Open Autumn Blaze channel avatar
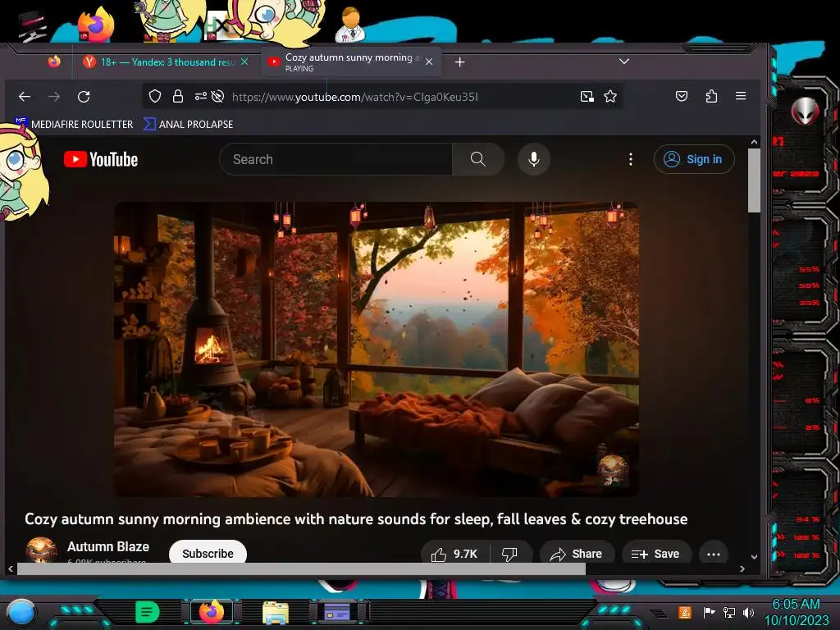The image size is (840, 630). click(41, 550)
